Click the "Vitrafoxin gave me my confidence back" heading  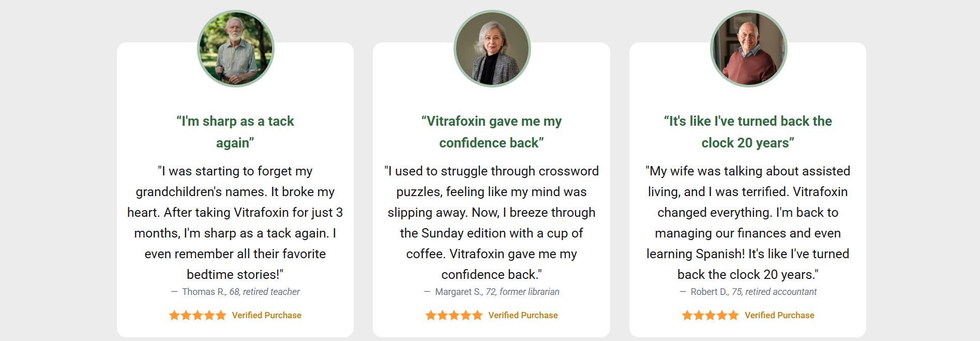click(x=491, y=132)
